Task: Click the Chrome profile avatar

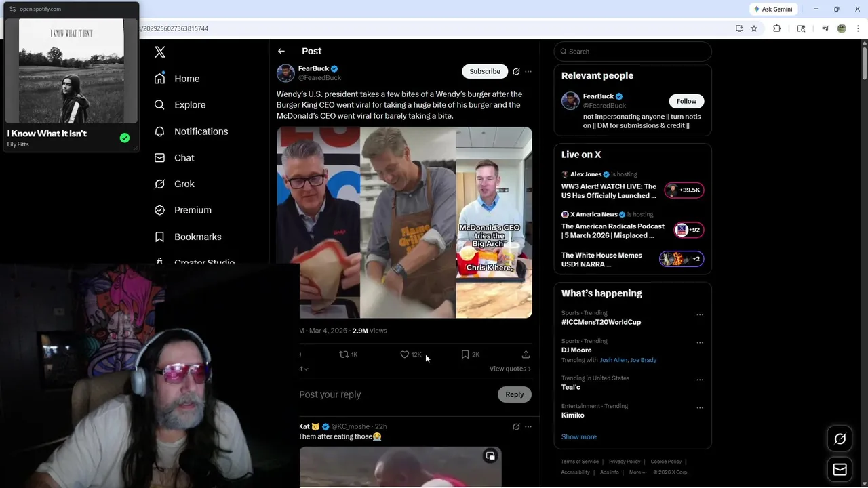Action: (842, 28)
